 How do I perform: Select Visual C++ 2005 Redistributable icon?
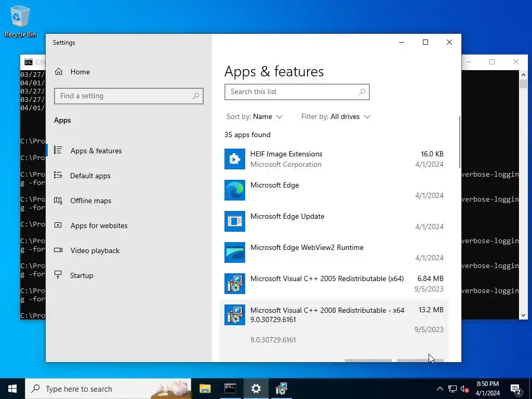[235, 284]
